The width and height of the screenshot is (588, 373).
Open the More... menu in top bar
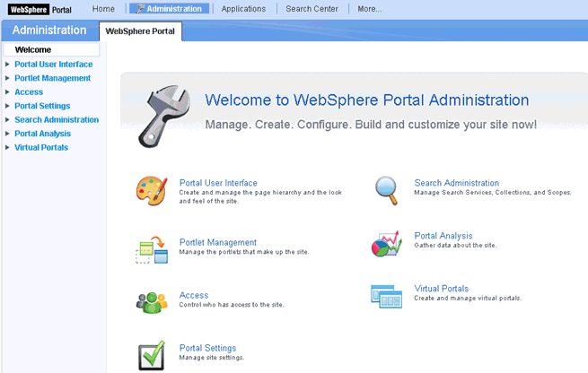369,9
